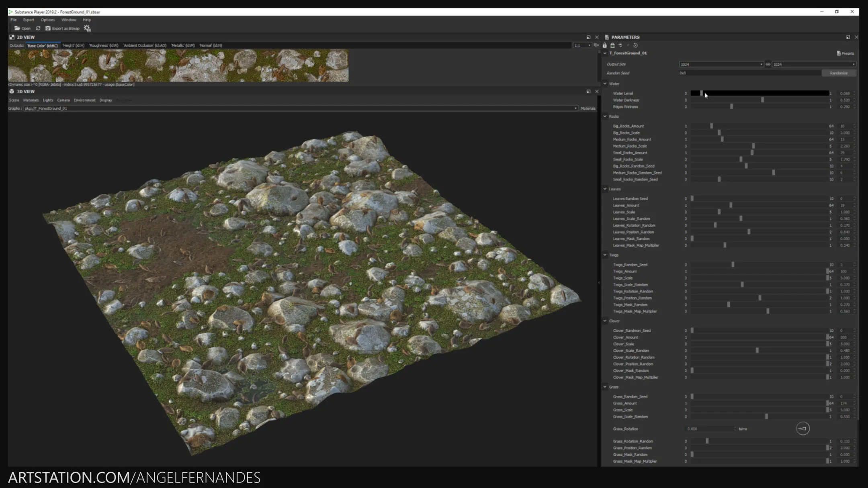Open export settings gear icon in toolbar
Screen dimensions: 868x488
(87, 28)
